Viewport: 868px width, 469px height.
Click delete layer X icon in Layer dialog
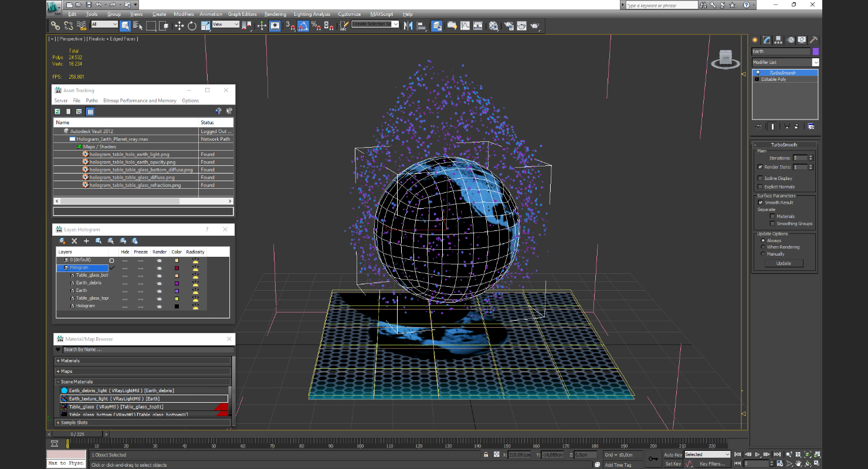74,241
